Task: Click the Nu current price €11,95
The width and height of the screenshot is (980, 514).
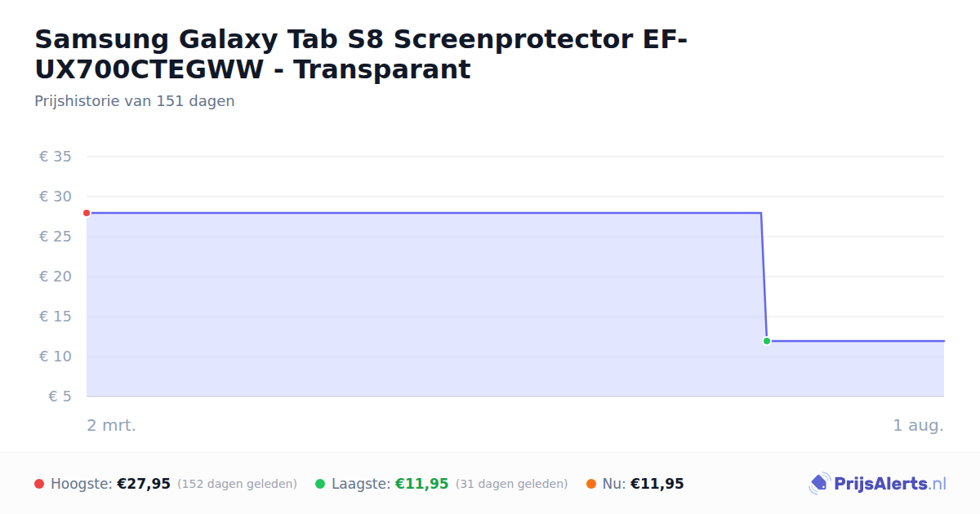Action: pos(657,484)
